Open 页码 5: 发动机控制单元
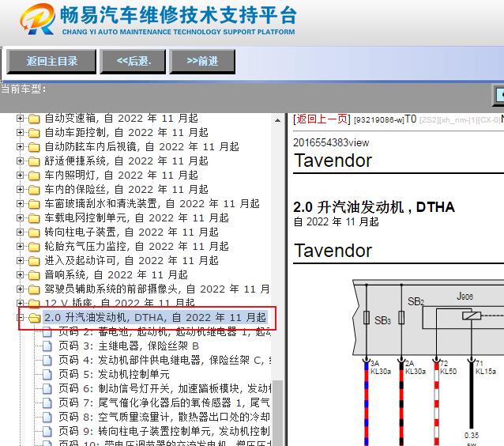 (114, 375)
